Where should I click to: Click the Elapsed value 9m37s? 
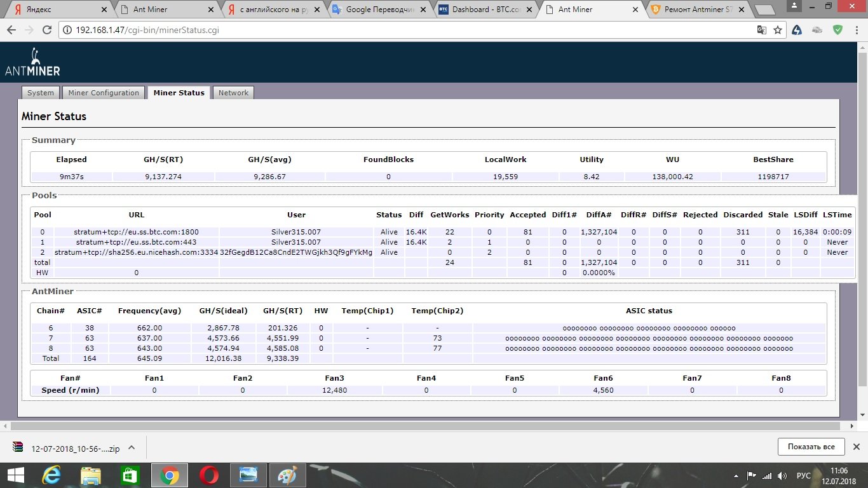pos(71,177)
